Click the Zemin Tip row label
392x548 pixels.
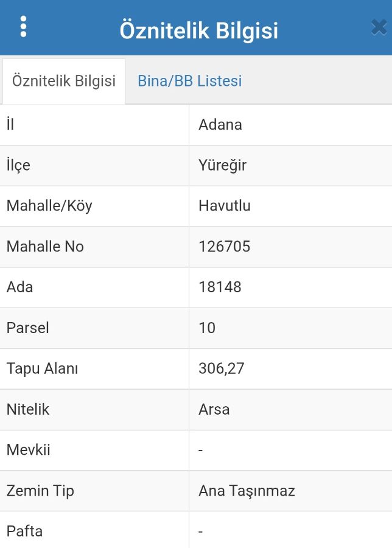tap(41, 491)
